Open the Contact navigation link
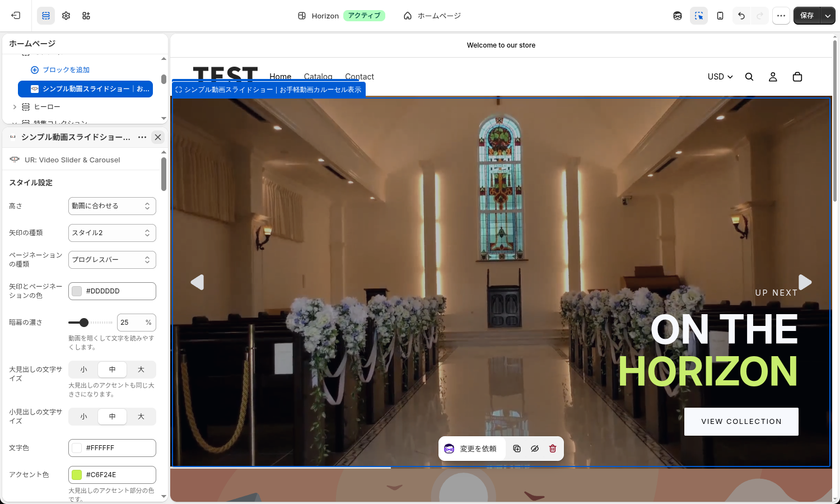This screenshot has height=504, width=840. coord(360,77)
